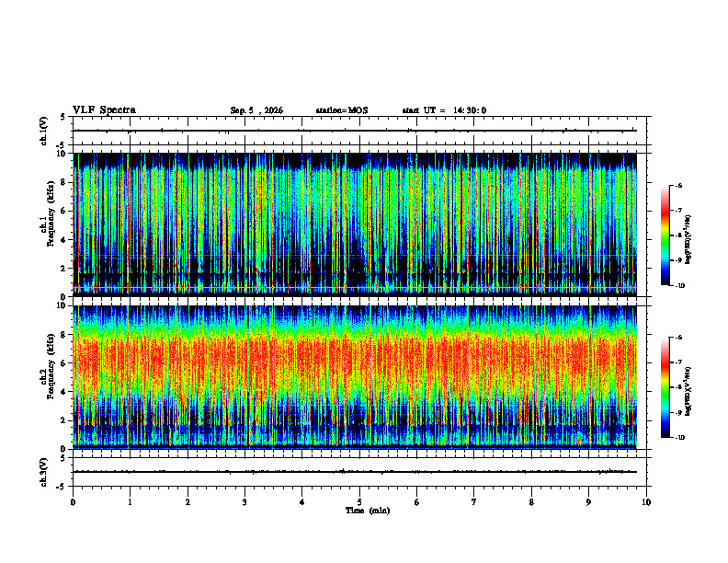Click the 7 minute tick on time axis
The image size is (728, 563).
click(x=474, y=502)
